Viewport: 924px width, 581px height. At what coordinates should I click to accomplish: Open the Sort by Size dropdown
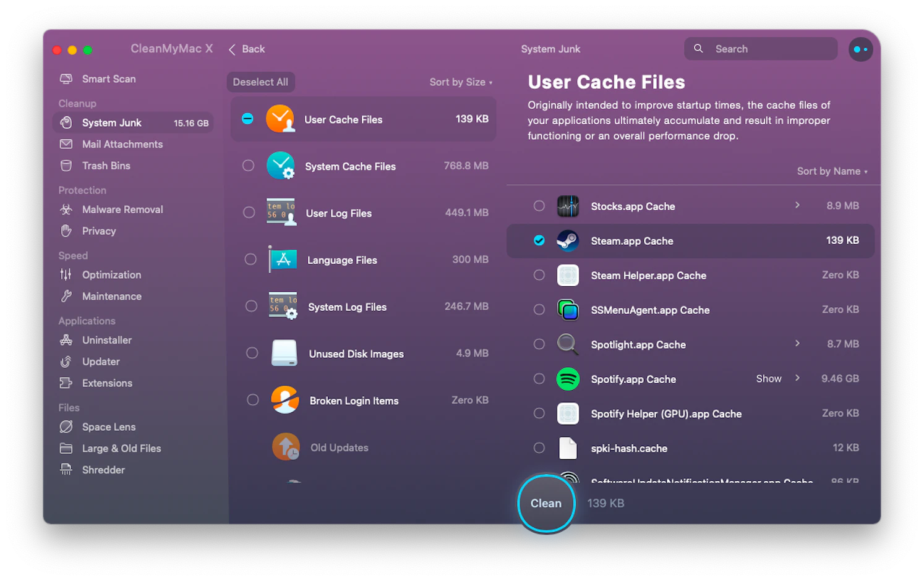(461, 82)
